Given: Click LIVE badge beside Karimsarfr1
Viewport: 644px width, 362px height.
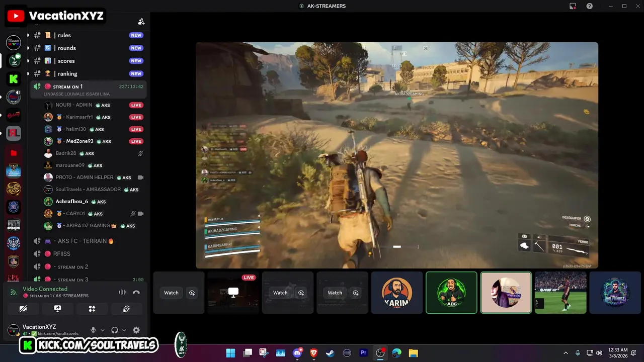Looking at the screenshot, I should (136, 117).
